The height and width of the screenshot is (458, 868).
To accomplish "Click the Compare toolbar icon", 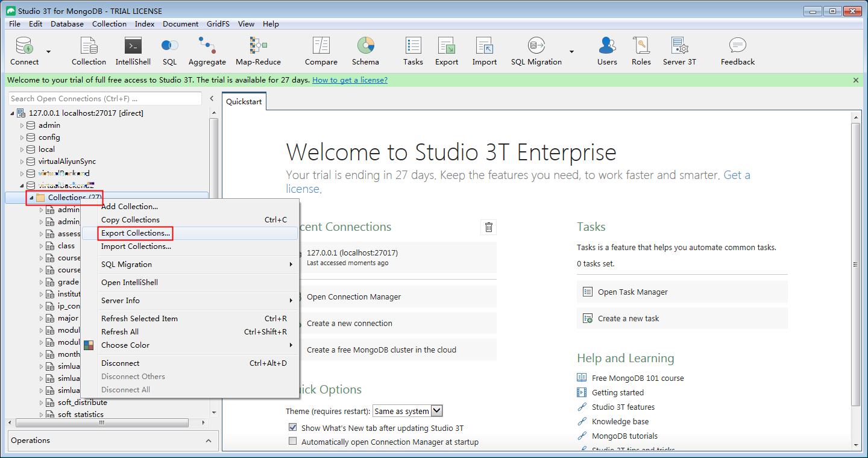I will click(x=321, y=46).
